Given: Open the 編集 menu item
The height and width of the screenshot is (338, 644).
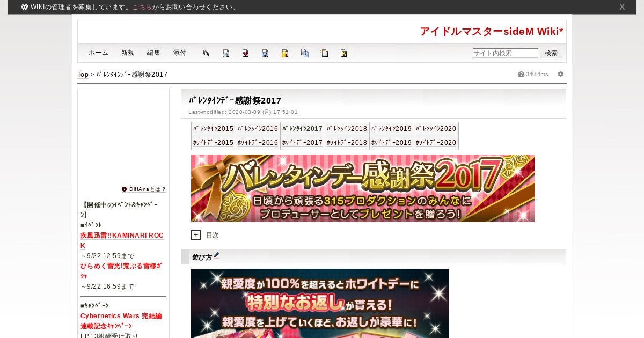Looking at the screenshot, I should pos(153,53).
